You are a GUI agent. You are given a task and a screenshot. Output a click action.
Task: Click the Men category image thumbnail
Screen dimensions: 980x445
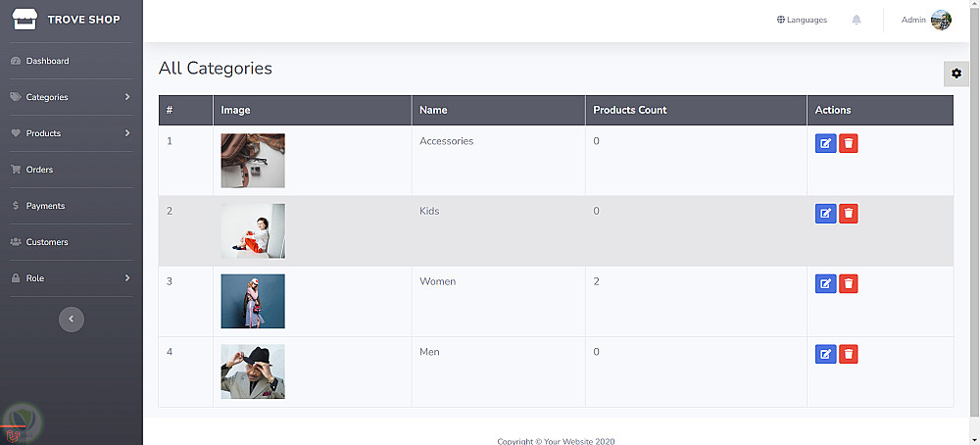click(x=253, y=371)
